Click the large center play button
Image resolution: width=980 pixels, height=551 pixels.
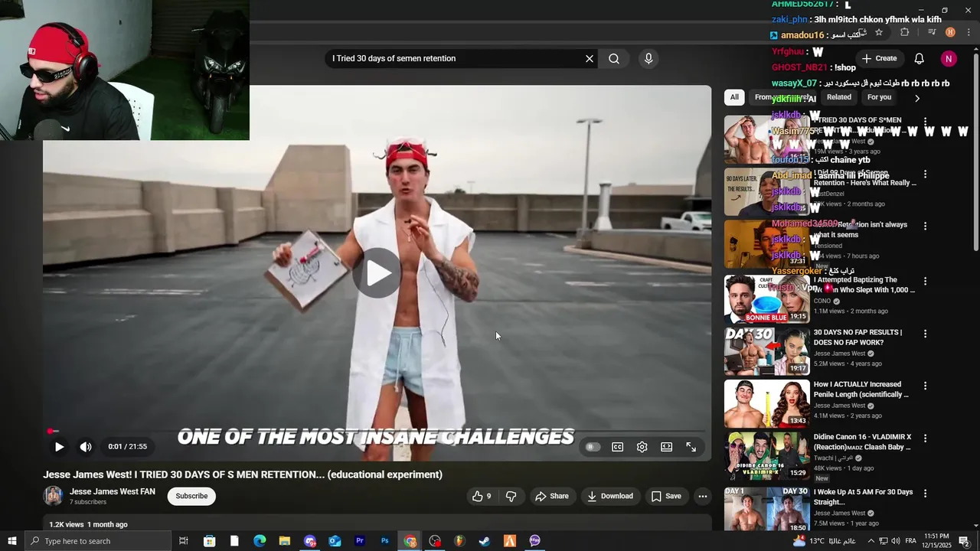377,273
